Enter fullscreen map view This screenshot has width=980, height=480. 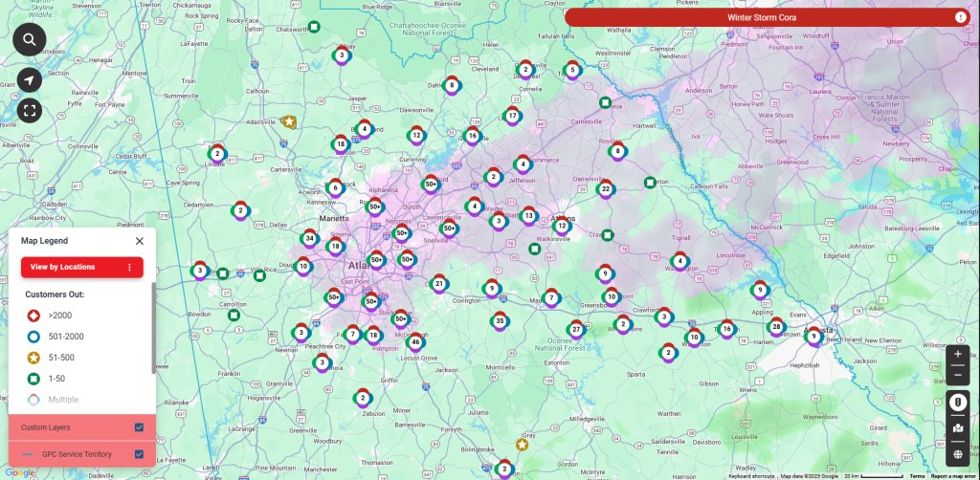pyautogui.click(x=30, y=111)
